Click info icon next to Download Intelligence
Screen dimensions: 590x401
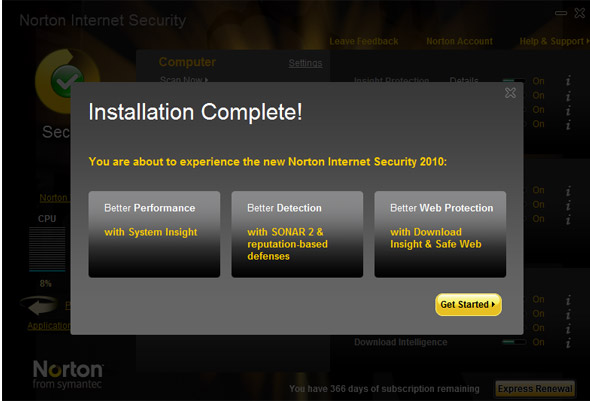[x=568, y=342]
